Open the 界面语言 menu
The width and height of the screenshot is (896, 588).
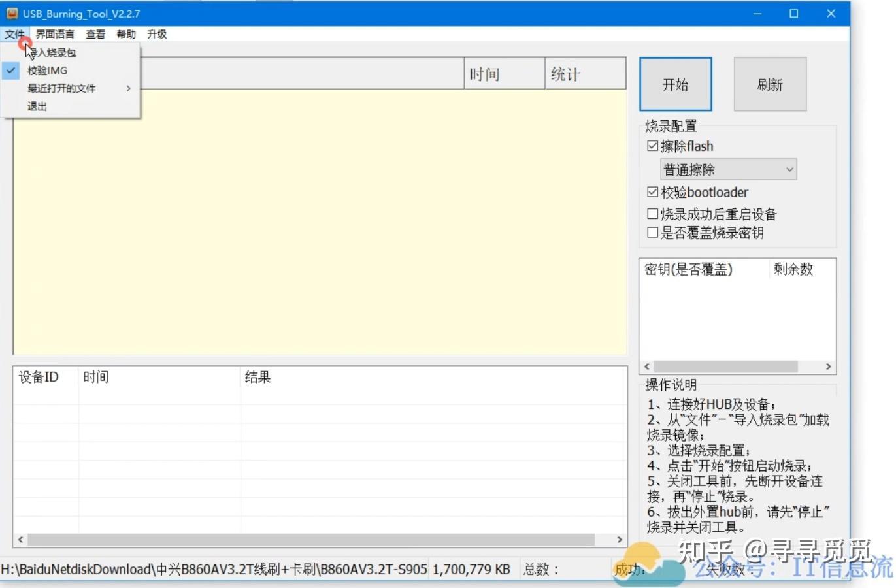[55, 34]
